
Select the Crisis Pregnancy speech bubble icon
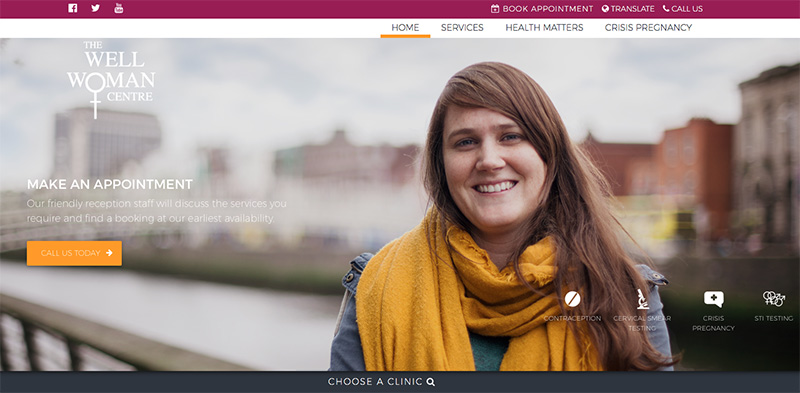point(713,299)
